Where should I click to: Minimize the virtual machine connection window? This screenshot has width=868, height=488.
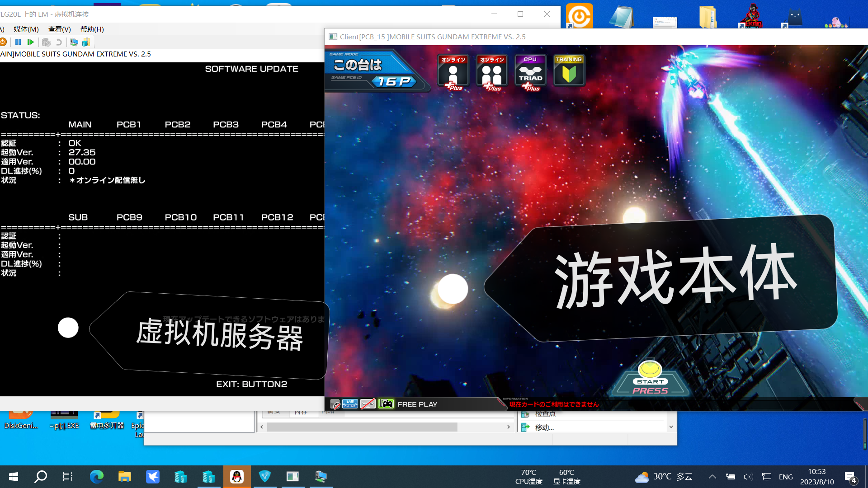coord(494,14)
